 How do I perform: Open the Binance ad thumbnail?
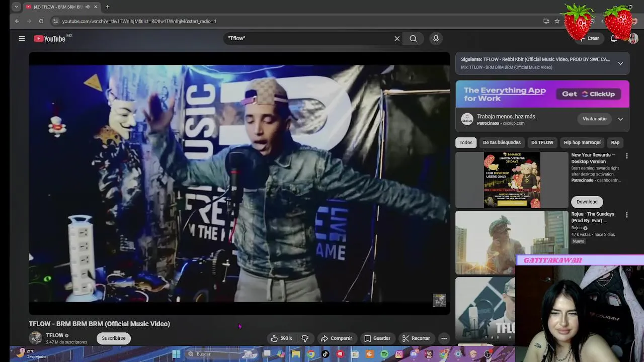pos(512,180)
